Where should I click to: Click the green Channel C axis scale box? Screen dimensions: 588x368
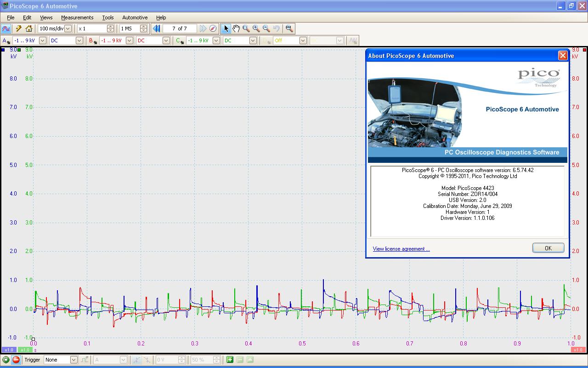point(25,350)
